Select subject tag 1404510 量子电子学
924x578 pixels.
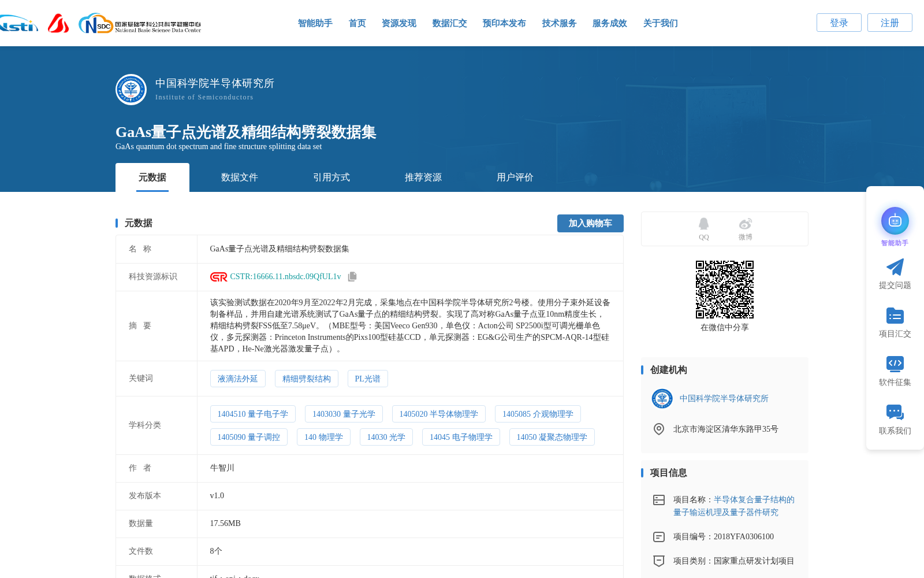point(253,414)
